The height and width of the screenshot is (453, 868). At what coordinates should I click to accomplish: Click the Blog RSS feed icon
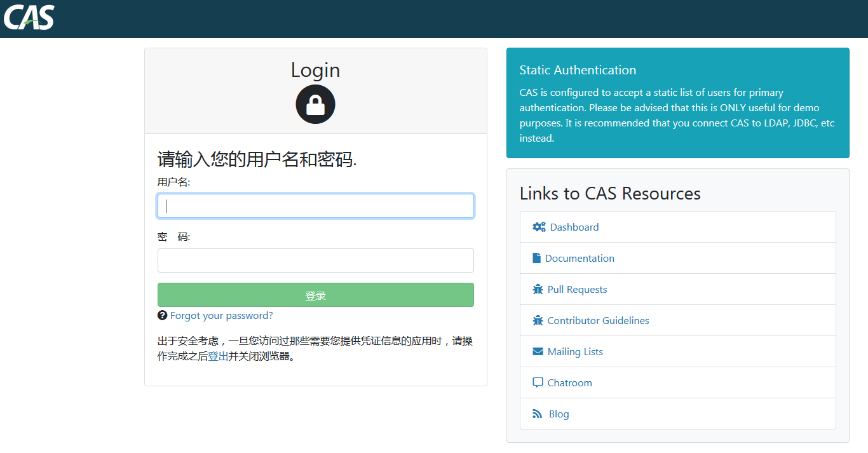pos(537,414)
